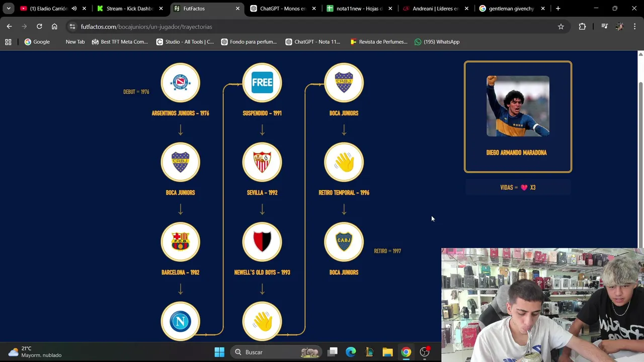Click the Boca Juniors crest beside Retiro 1997

click(344, 242)
